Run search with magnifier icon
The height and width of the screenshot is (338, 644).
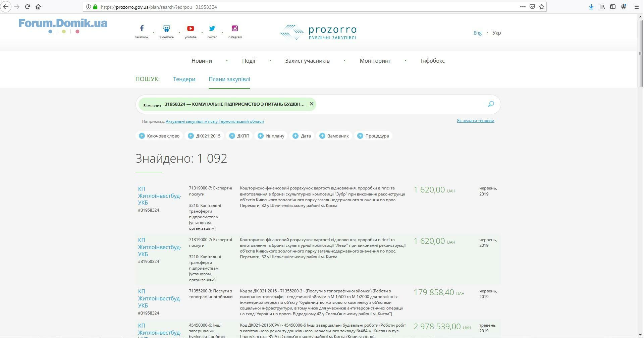click(x=491, y=104)
